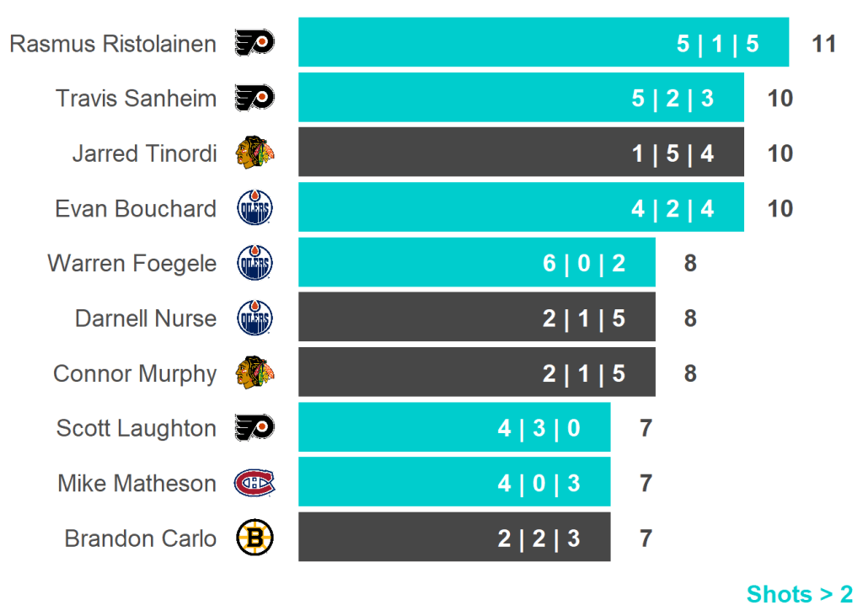
Task: Click the total 11 next to Ristolainen's bar
Action: coord(823,44)
